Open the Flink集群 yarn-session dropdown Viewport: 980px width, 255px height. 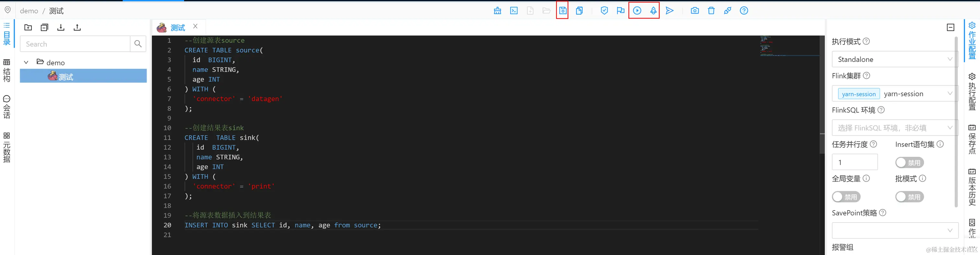pos(895,94)
